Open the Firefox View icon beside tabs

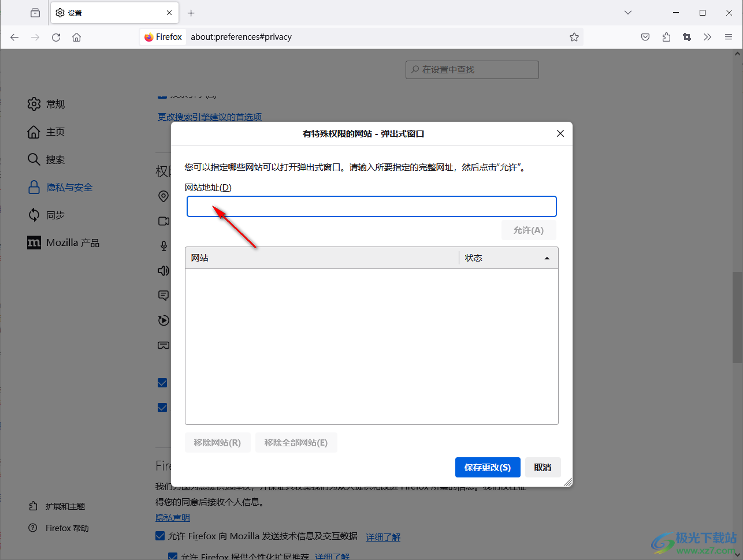pyautogui.click(x=35, y=13)
